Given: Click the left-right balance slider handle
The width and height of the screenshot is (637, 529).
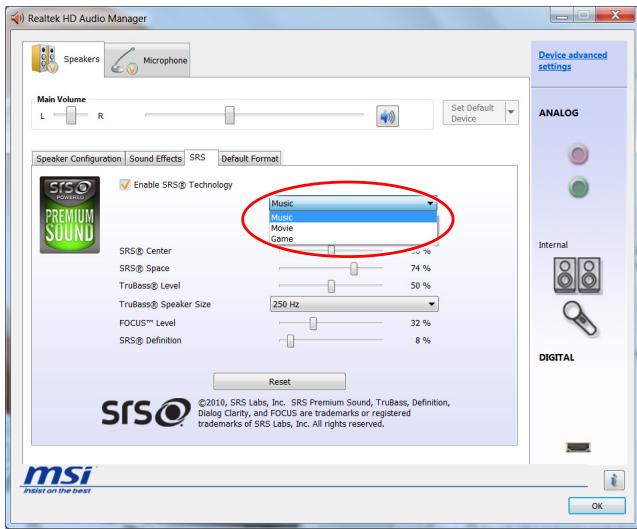Looking at the screenshot, I should (x=71, y=115).
